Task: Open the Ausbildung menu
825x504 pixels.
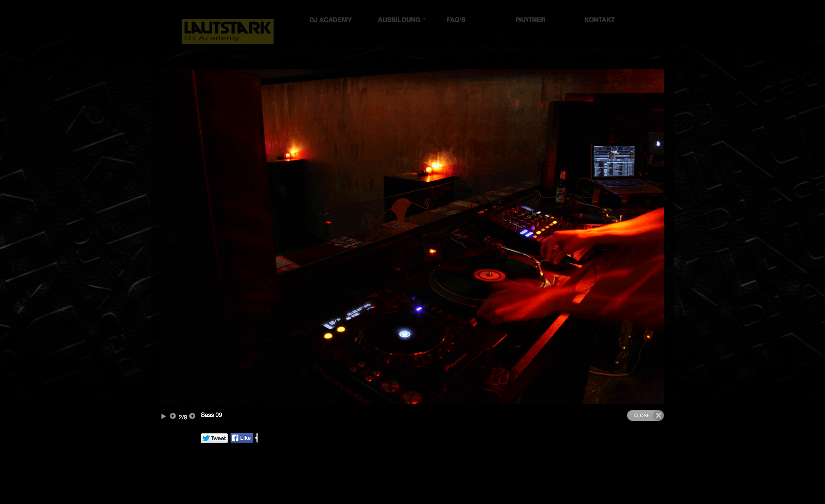Action: click(x=399, y=20)
